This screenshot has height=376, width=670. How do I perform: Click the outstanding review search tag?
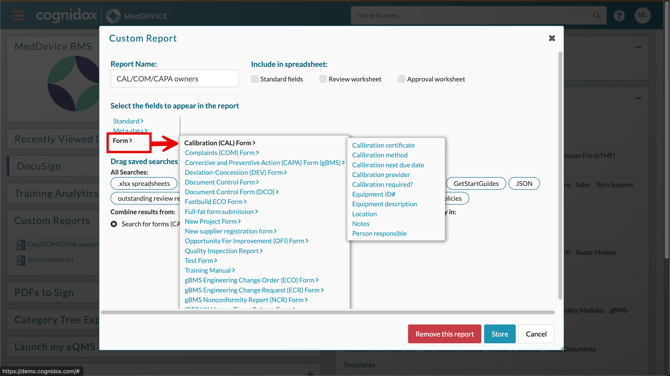(146, 199)
